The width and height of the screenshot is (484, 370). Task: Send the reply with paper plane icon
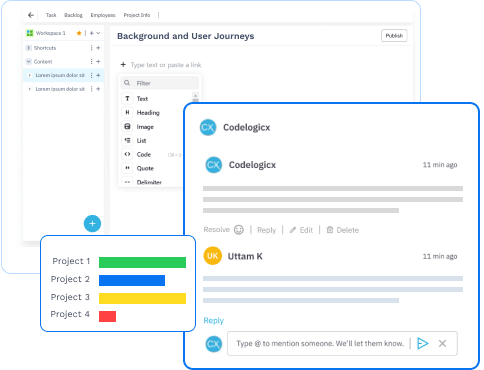(423, 343)
